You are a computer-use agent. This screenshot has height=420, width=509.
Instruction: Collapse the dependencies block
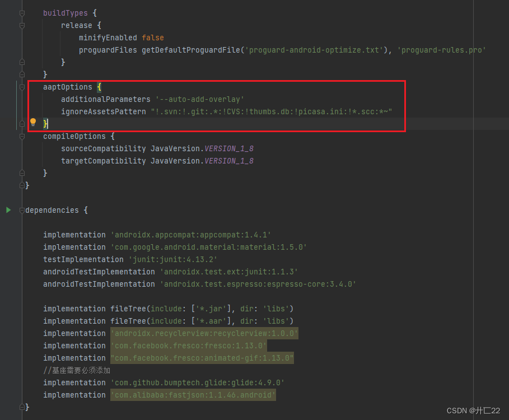point(21,210)
